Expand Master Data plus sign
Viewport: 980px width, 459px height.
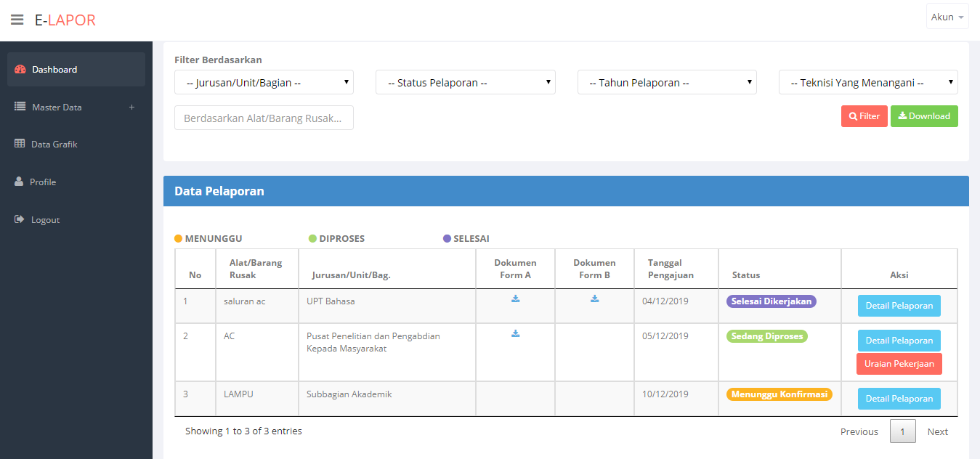click(131, 107)
